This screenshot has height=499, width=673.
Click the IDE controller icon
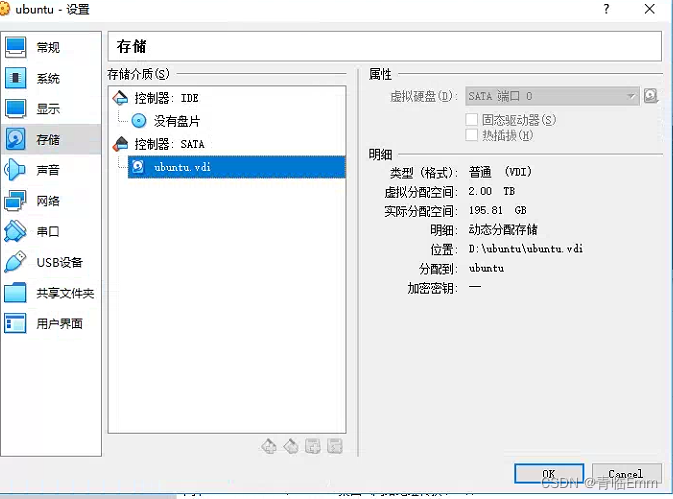[x=120, y=98]
